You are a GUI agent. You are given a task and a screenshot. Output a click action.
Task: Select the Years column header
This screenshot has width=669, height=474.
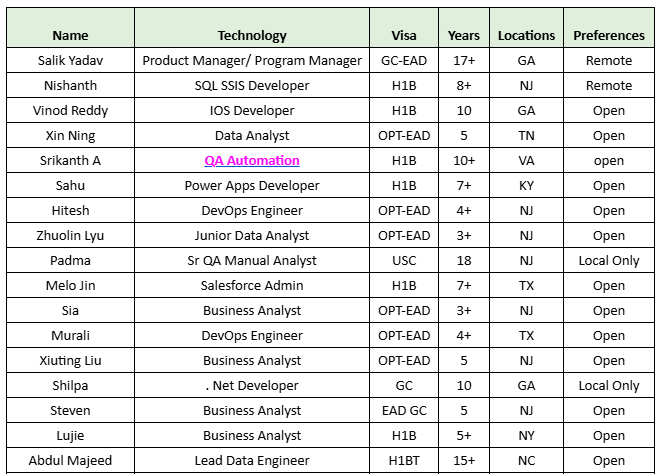pyautogui.click(x=464, y=35)
